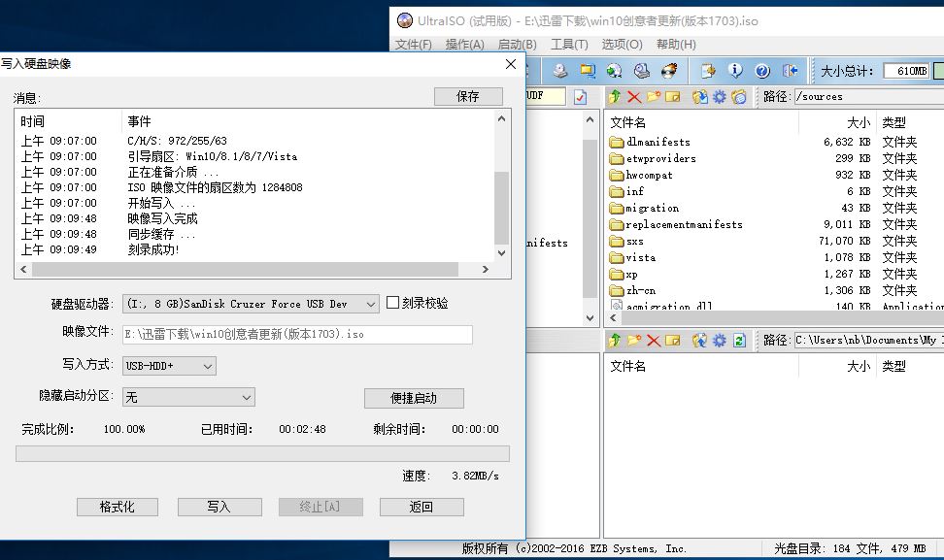Screen dimensions: 944x560
Task: Click the add to image icon in local pane
Action: pyautogui.click(x=699, y=341)
